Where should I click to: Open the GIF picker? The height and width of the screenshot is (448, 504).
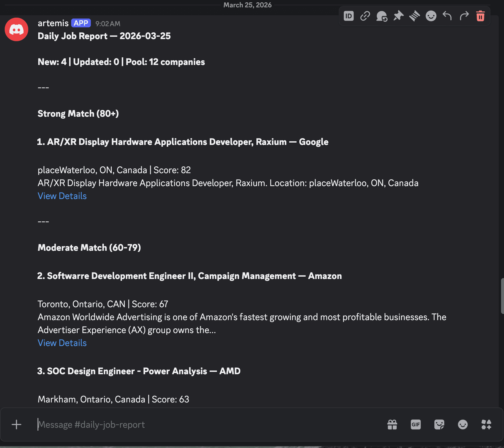tap(416, 424)
